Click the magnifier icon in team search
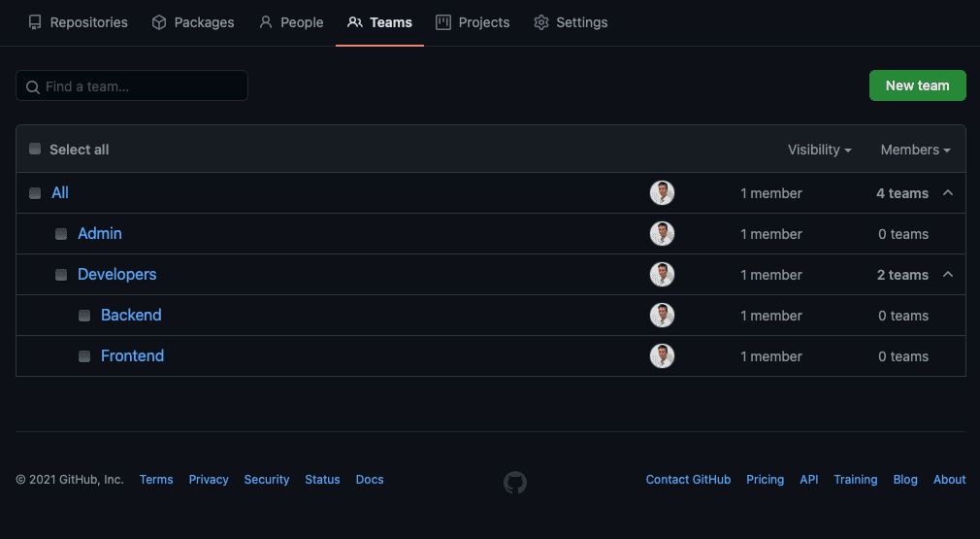Image resolution: width=980 pixels, height=539 pixels. (x=33, y=87)
